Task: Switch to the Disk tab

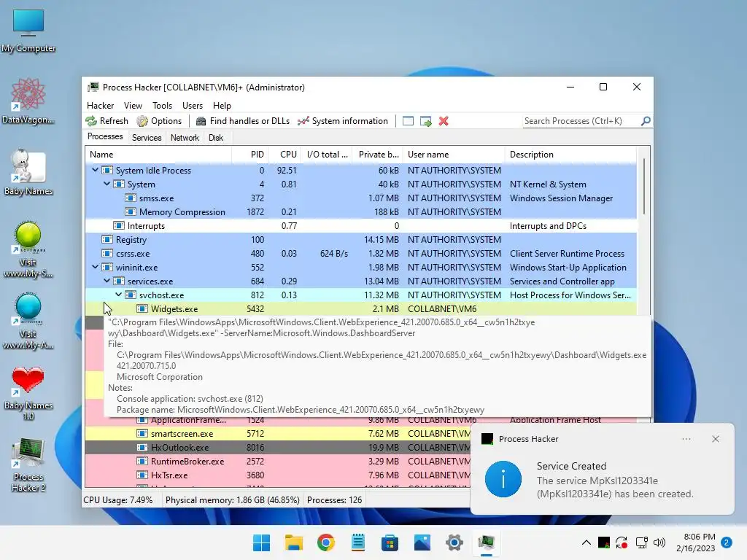Action: tap(215, 138)
